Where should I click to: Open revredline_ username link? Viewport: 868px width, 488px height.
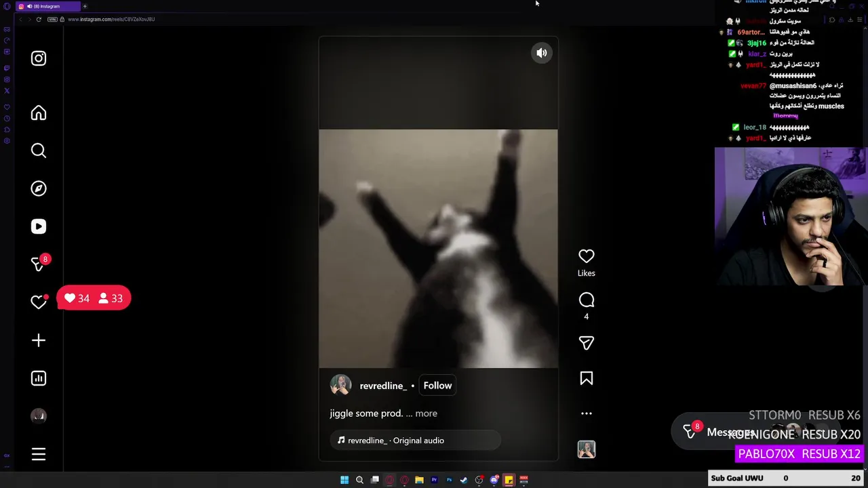383,386
